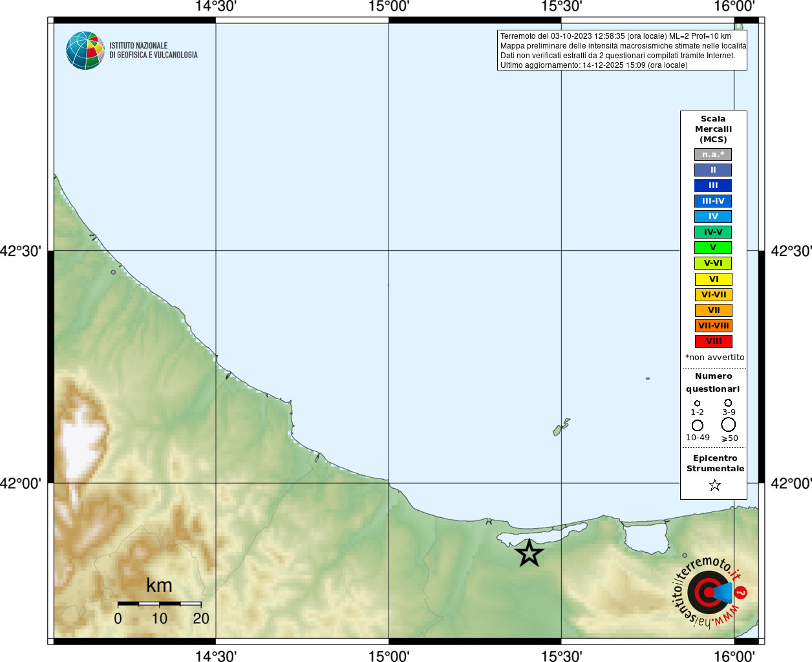Select the orange VII-VIII intensity swatch
The height and width of the screenshot is (662, 812).
(713, 326)
